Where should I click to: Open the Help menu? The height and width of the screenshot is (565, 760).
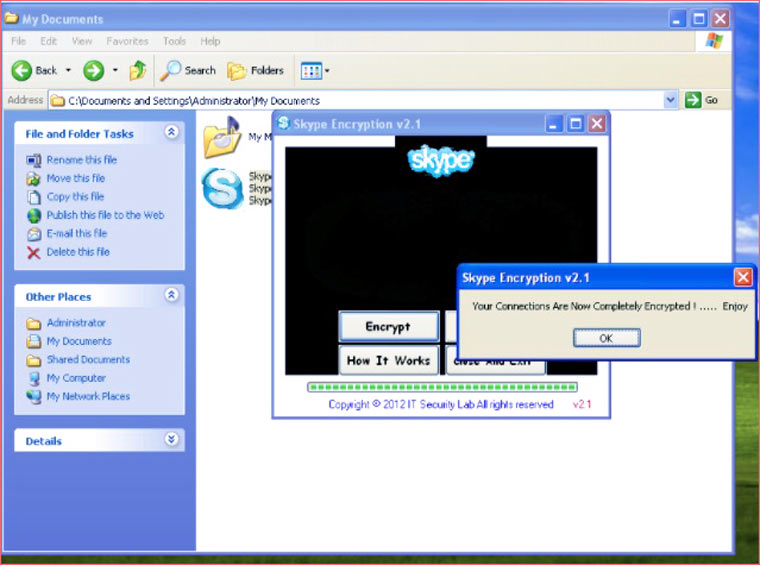pyautogui.click(x=210, y=41)
